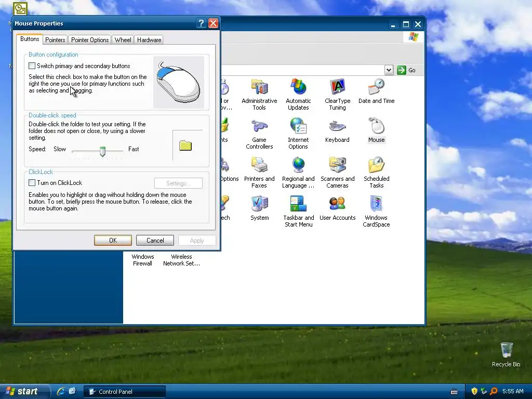Click the Control Panel taskbar button
The height and width of the screenshot is (399, 532).
(125, 392)
